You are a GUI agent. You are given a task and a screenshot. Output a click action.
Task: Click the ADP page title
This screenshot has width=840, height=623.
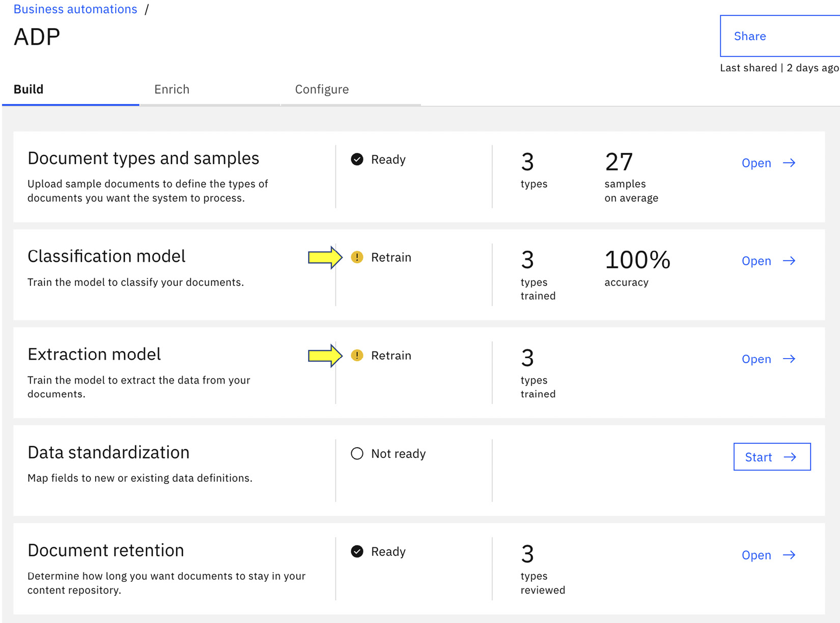[x=37, y=37]
